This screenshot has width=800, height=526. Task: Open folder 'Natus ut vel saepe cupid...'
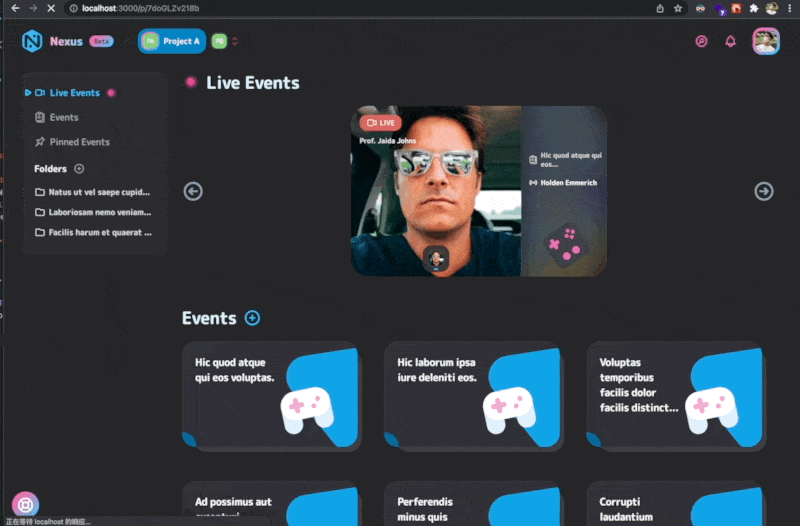tap(92, 192)
